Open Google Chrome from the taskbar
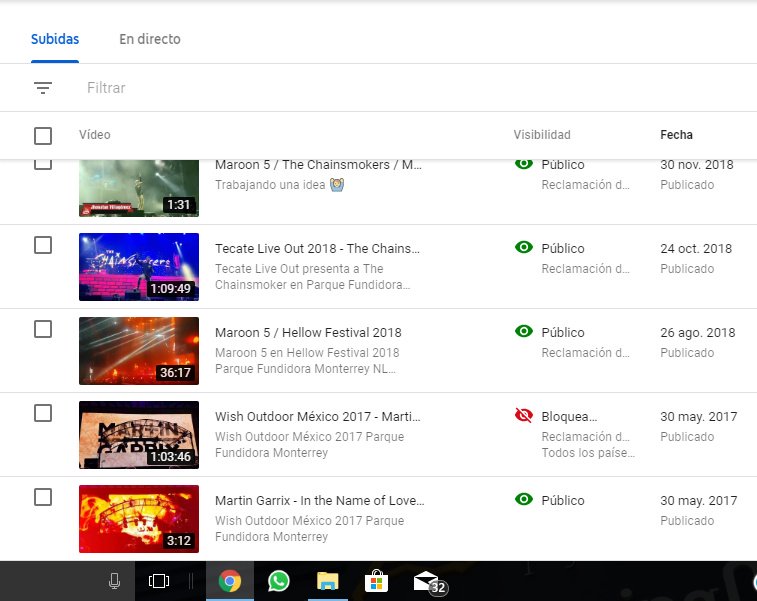Screen dimensions: 757x601 point(230,581)
